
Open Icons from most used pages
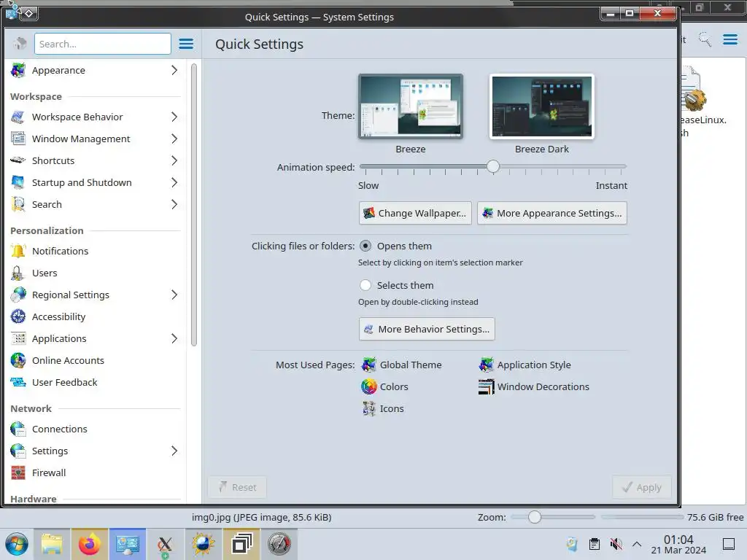coord(382,408)
